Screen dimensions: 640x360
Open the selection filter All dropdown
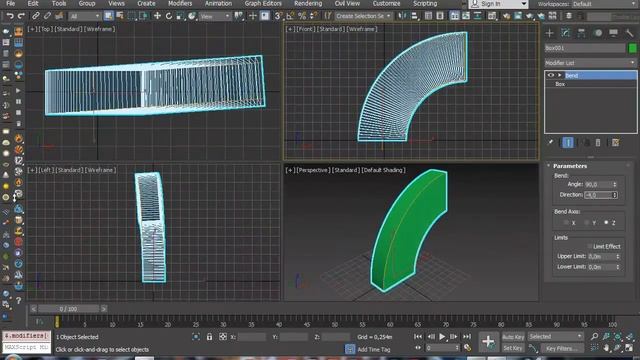point(84,16)
